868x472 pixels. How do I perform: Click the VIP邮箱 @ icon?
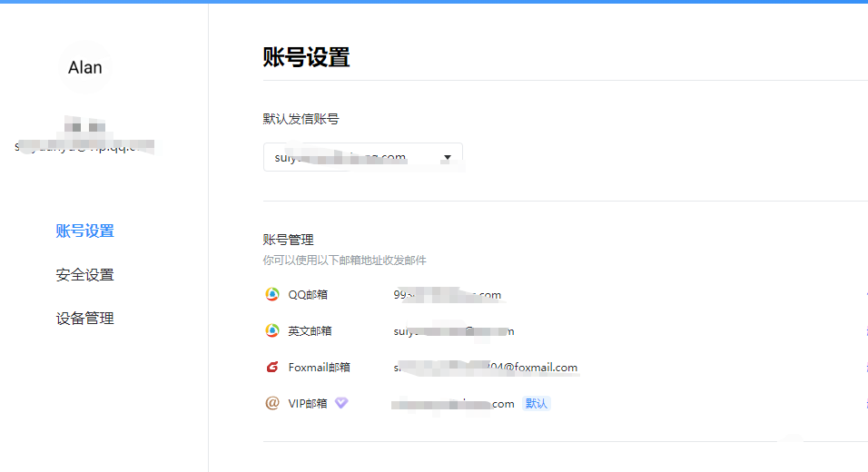click(x=271, y=403)
